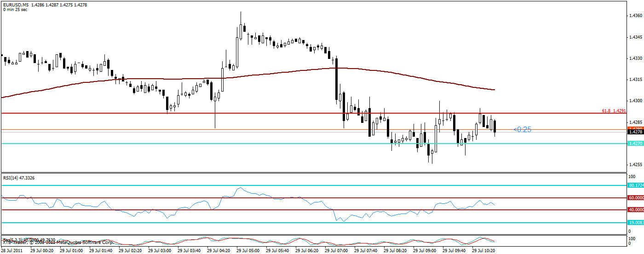Click the 1.4360 price axis label
The width and height of the screenshot is (644, 254).
[x=635, y=16]
